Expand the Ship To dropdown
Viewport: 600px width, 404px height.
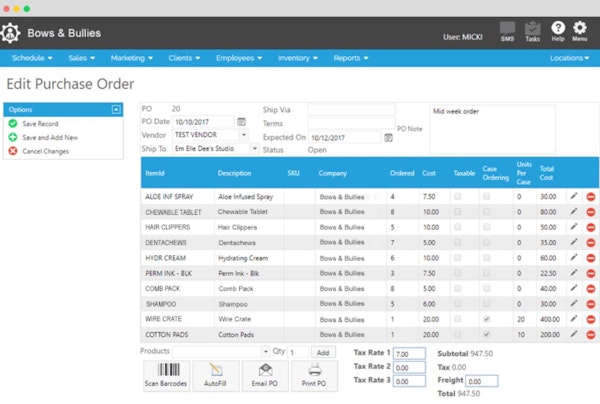[x=254, y=148]
